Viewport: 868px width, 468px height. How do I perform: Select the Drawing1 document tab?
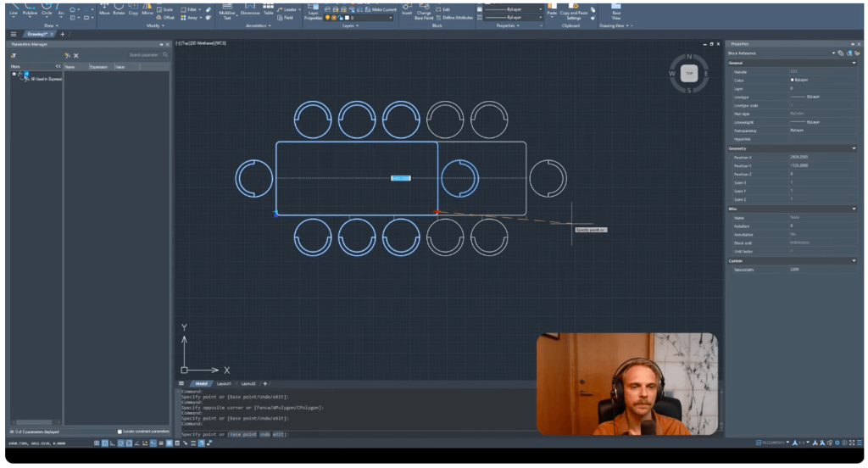(39, 34)
